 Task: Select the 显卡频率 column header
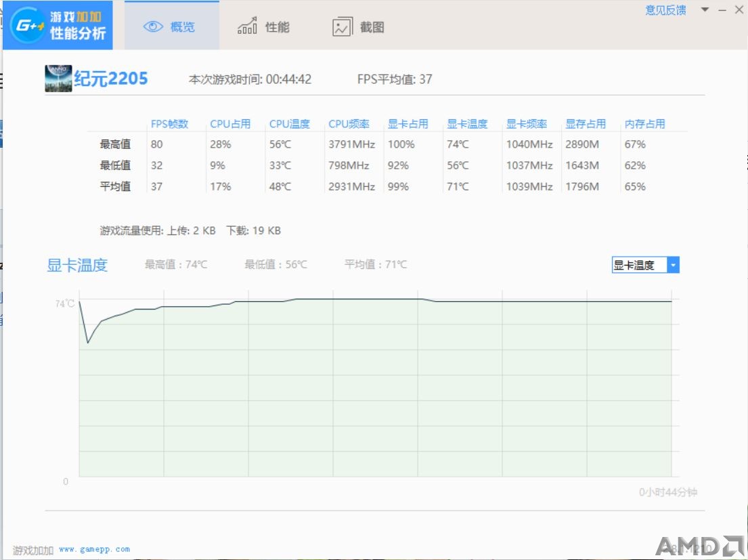(526, 124)
